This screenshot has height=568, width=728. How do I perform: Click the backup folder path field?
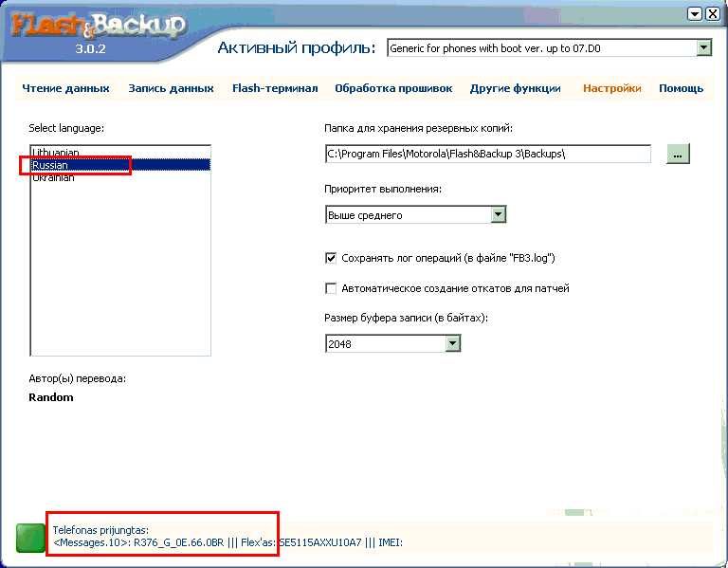click(x=488, y=154)
